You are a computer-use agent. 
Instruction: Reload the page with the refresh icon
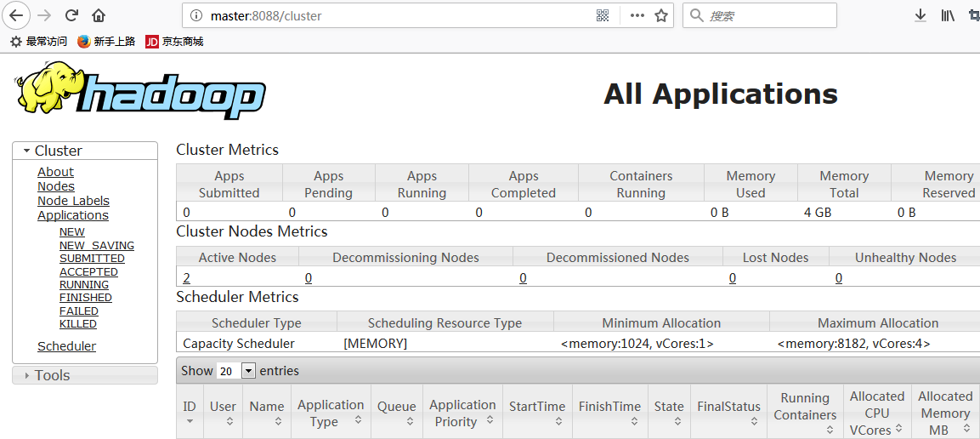(72, 15)
